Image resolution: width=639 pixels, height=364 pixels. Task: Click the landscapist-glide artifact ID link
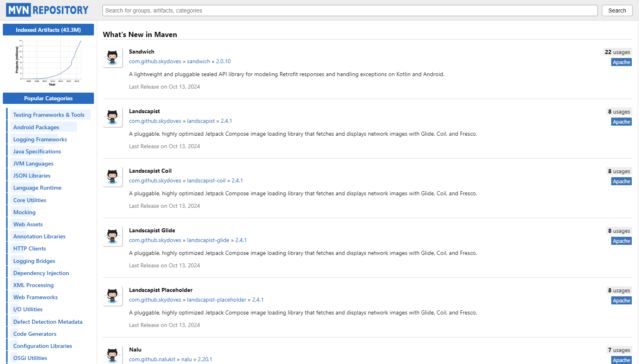[x=208, y=240]
